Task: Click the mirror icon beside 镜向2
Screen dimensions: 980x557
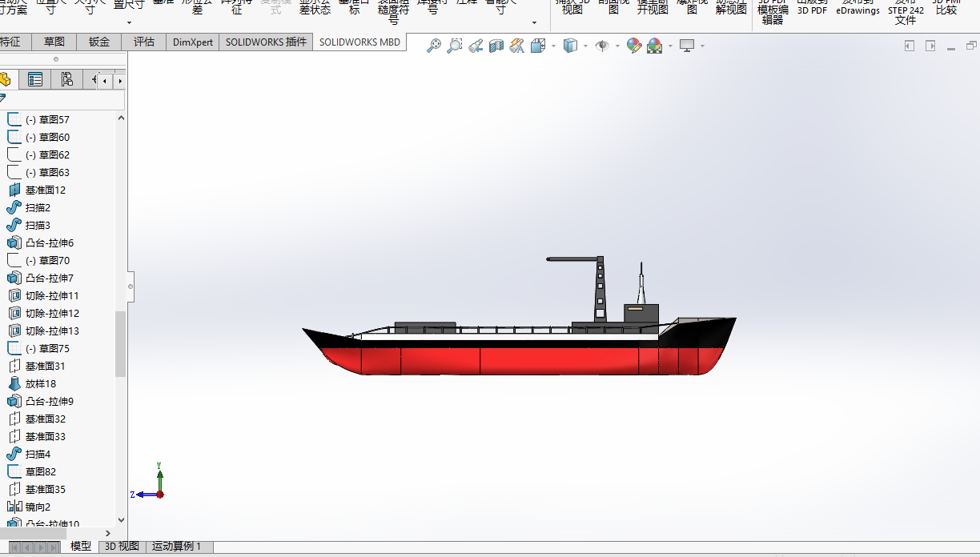Action: click(14, 507)
